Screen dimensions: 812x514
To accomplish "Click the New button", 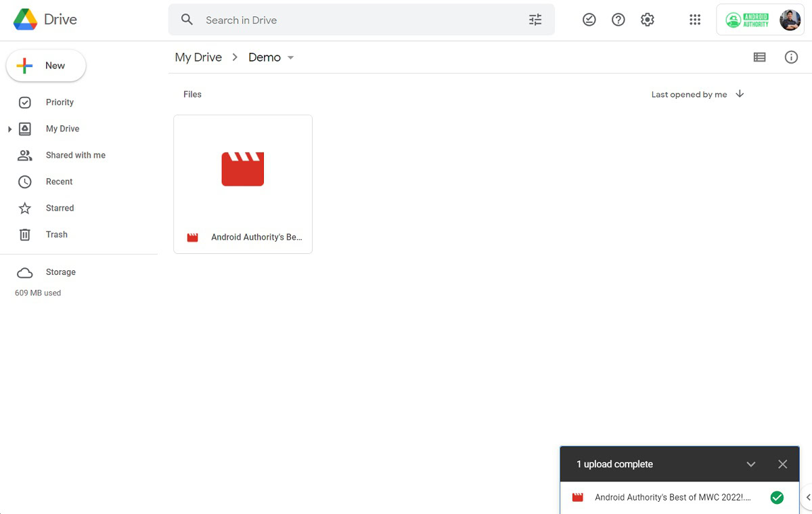I will [x=46, y=66].
